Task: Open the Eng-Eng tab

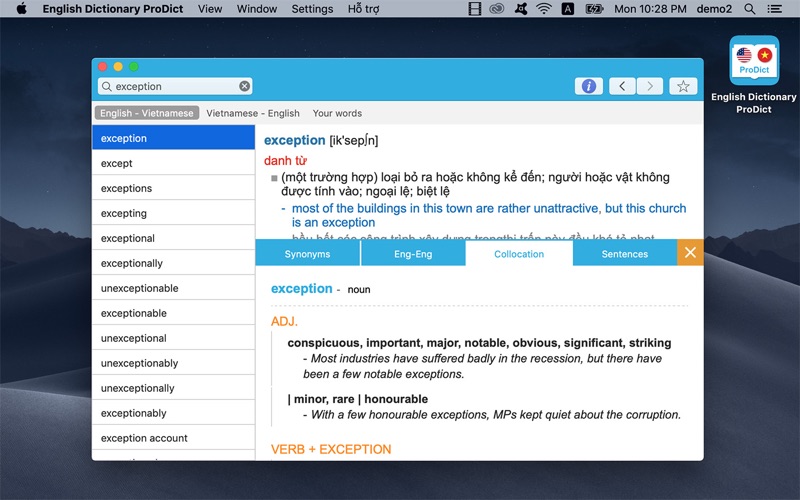Action: point(413,254)
